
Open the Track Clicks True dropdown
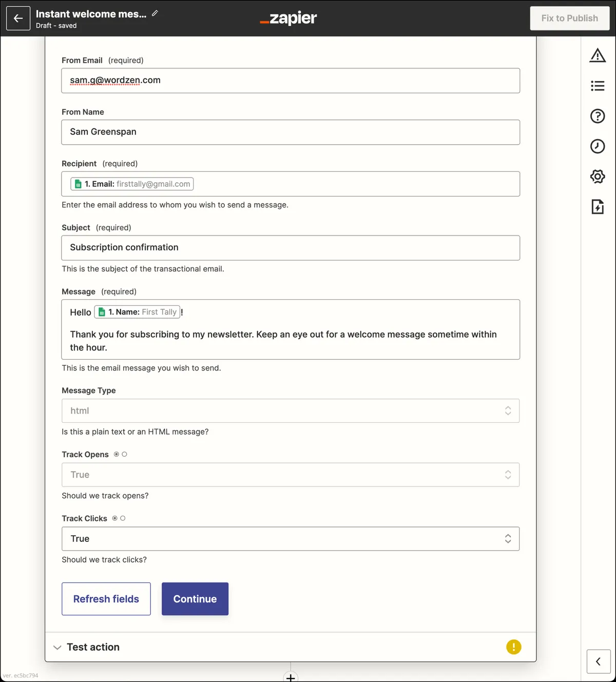click(x=291, y=539)
